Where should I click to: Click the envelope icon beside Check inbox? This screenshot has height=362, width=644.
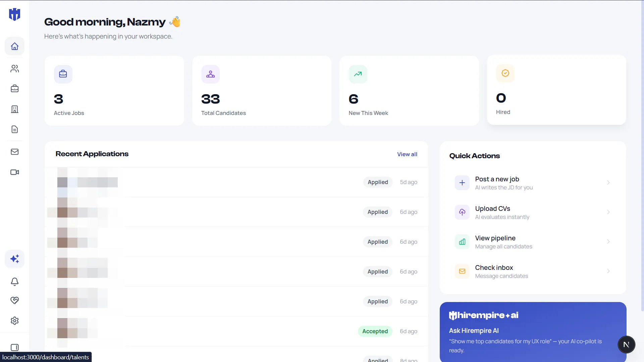pos(462,271)
